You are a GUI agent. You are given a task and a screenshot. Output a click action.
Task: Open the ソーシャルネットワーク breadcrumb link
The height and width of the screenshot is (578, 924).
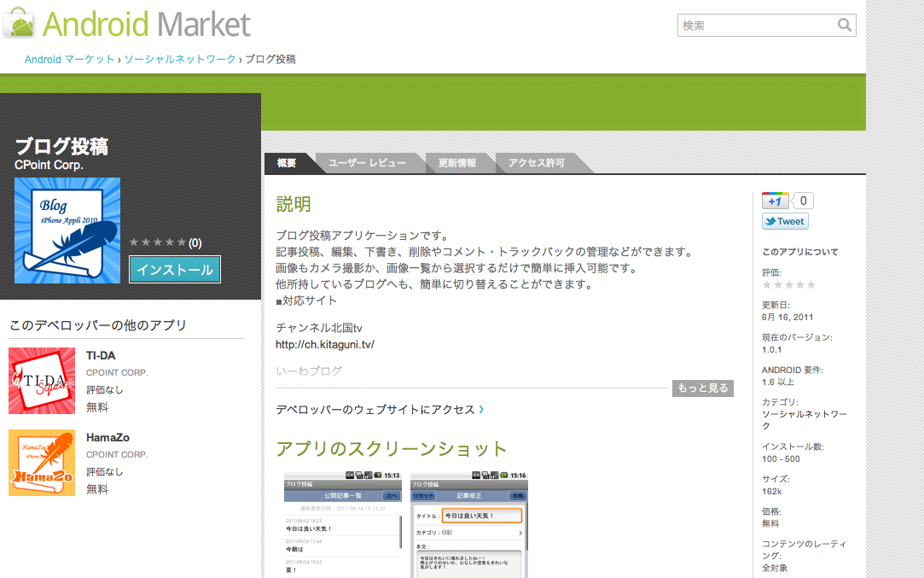pyautogui.click(x=180, y=59)
